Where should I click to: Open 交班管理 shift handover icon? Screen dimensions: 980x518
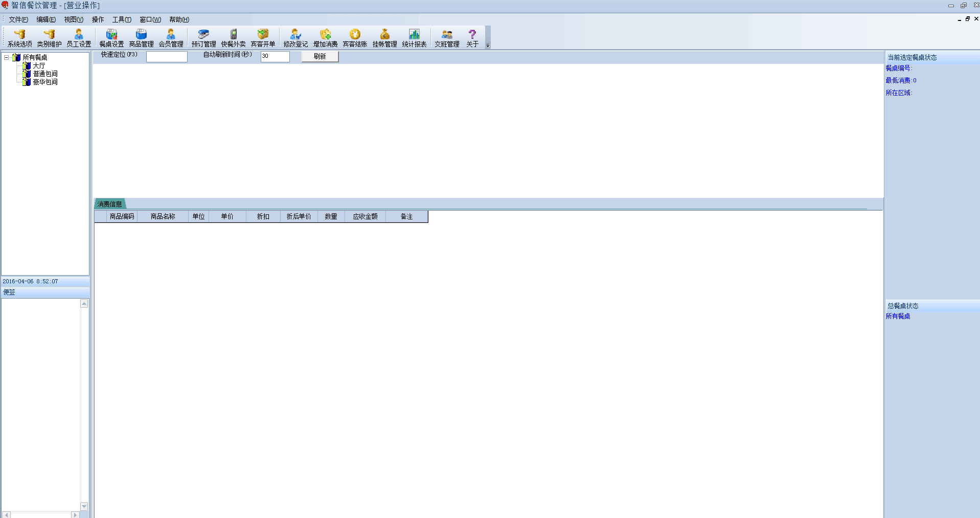(x=447, y=38)
